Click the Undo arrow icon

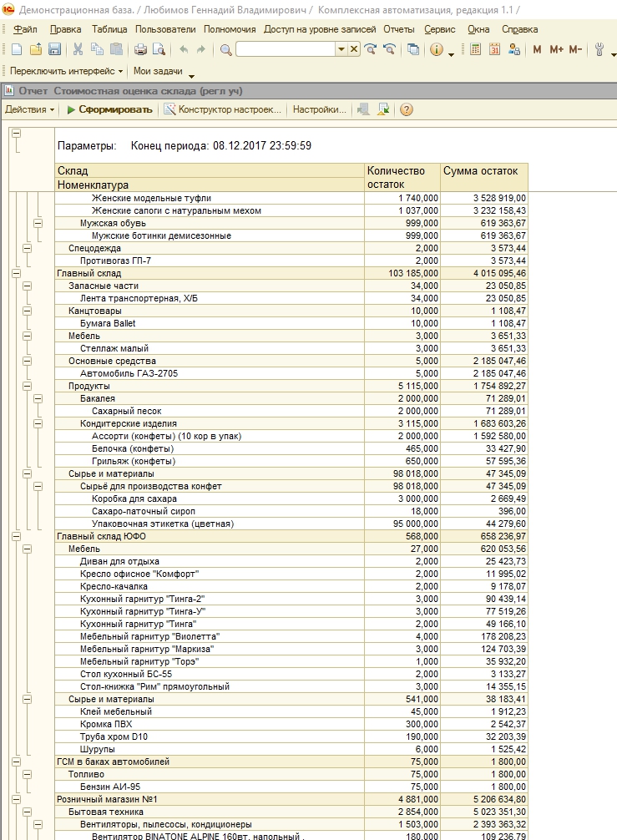(x=184, y=50)
